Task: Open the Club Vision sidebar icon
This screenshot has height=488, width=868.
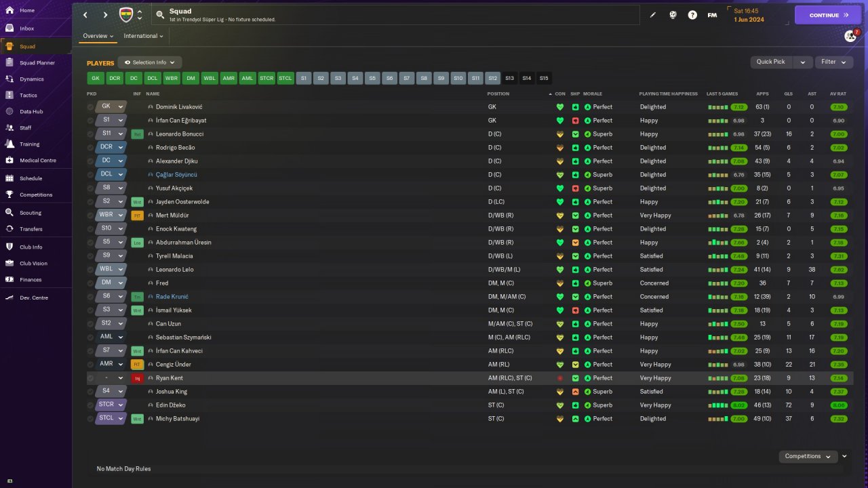Action: pos(9,263)
